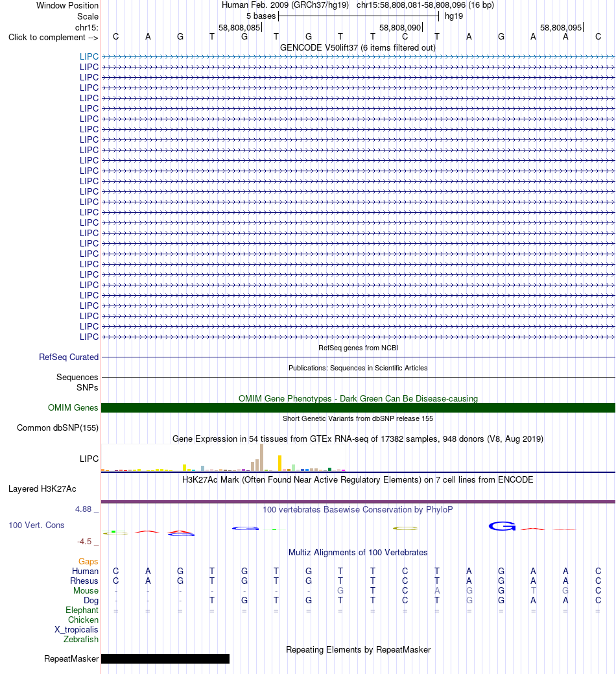Click the Multiz Alignments of 100 Vertebrates title
Image resolution: width=616 pixels, height=674 pixels.
358,552
